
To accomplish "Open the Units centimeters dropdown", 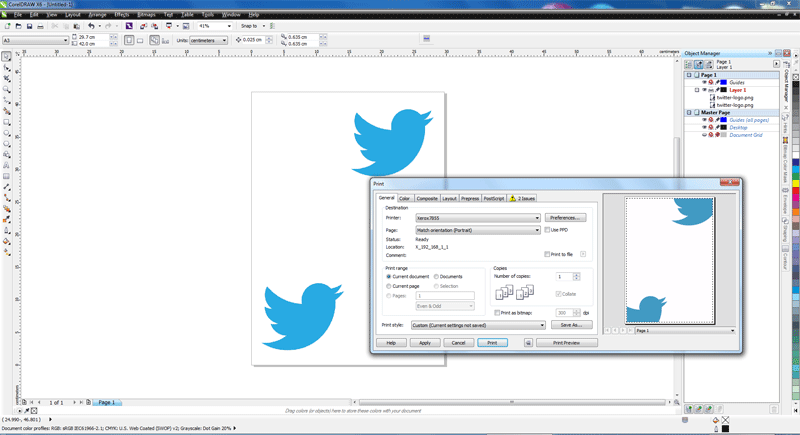I will (x=208, y=40).
